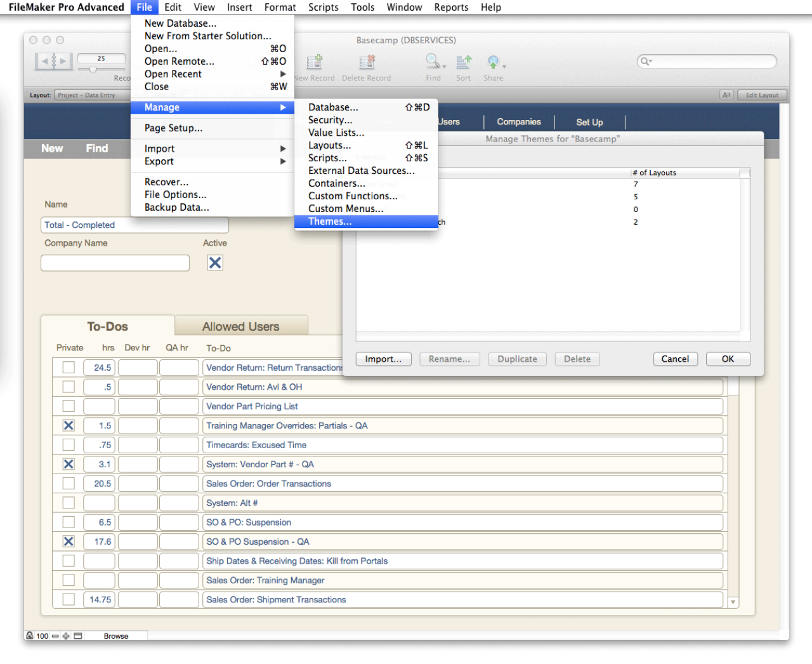The image size is (812, 664).
Task: Open the Scripts menu in menu bar
Action: pos(324,7)
